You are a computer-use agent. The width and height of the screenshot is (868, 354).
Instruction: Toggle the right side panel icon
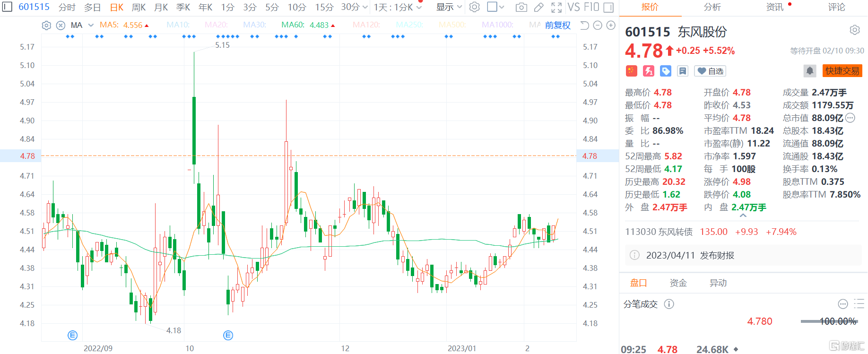click(x=608, y=7)
